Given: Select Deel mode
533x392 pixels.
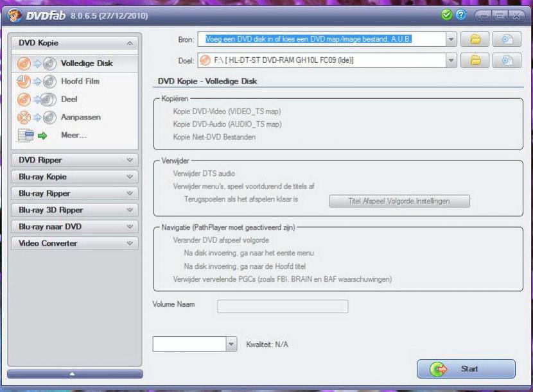Looking at the screenshot, I should pos(74,99).
